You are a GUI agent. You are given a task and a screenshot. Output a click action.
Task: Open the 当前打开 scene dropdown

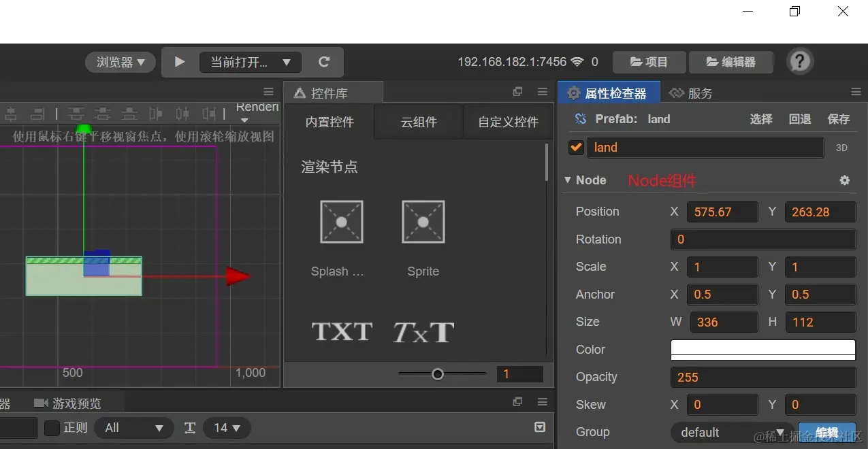(x=250, y=62)
